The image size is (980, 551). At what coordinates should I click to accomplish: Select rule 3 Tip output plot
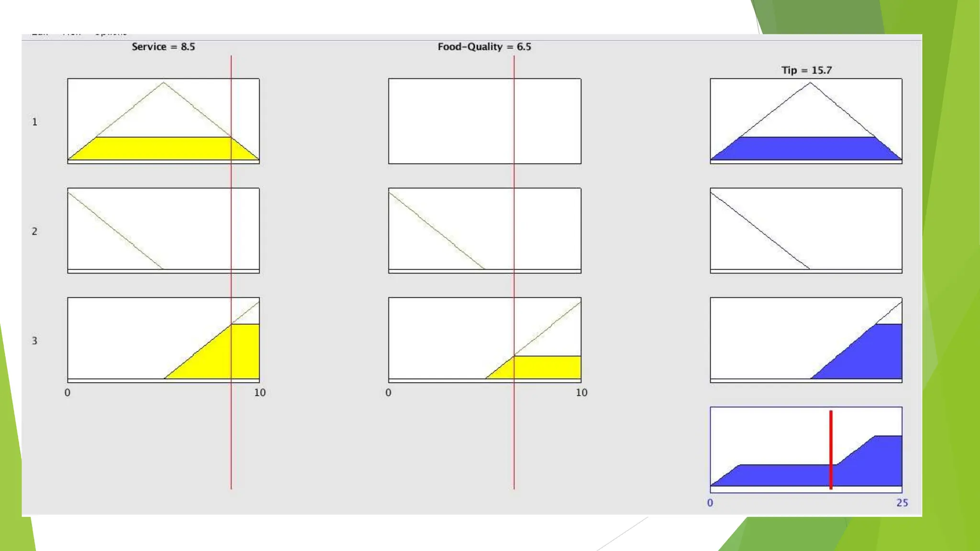click(x=806, y=340)
